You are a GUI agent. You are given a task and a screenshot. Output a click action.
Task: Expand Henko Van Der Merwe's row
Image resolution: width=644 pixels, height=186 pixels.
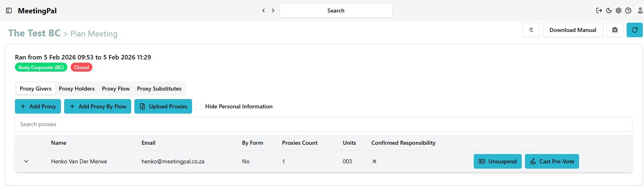26,161
